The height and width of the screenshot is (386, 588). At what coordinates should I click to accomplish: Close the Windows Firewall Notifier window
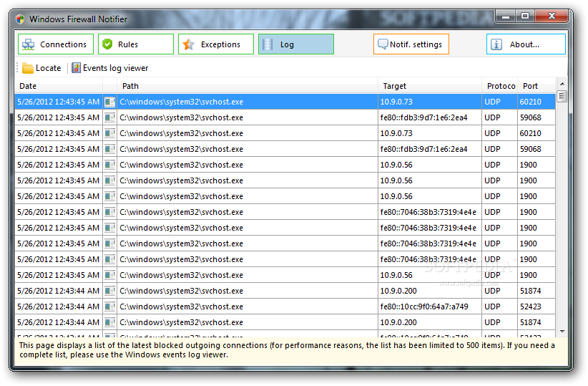coord(552,16)
